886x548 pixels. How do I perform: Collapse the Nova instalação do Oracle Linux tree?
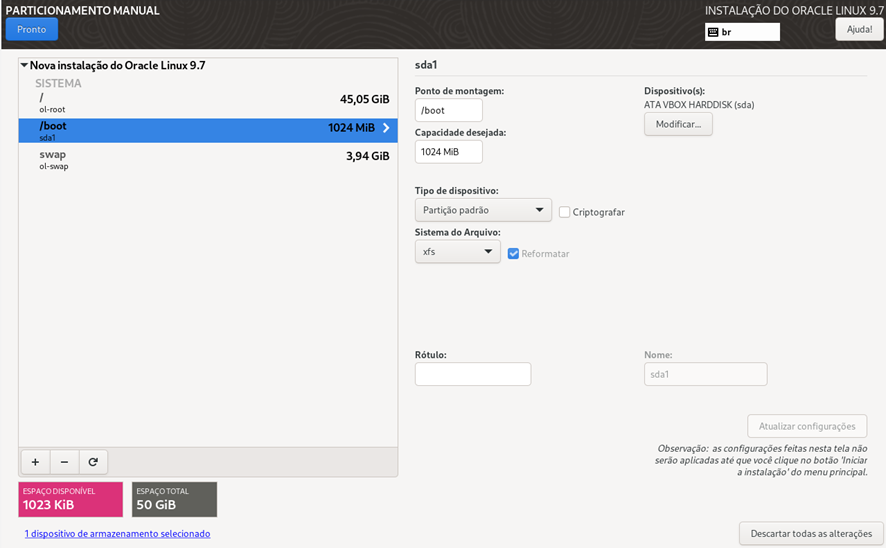pos(24,65)
